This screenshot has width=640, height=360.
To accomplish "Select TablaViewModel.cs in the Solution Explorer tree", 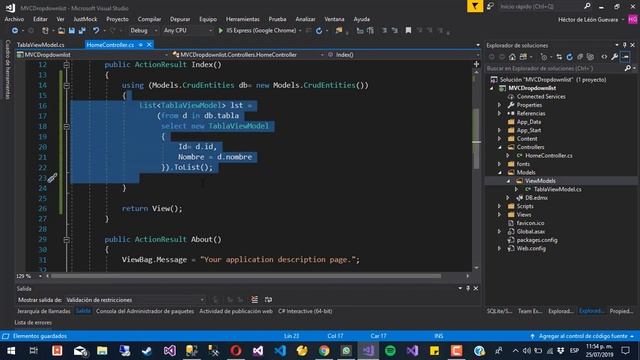I will pos(557,189).
